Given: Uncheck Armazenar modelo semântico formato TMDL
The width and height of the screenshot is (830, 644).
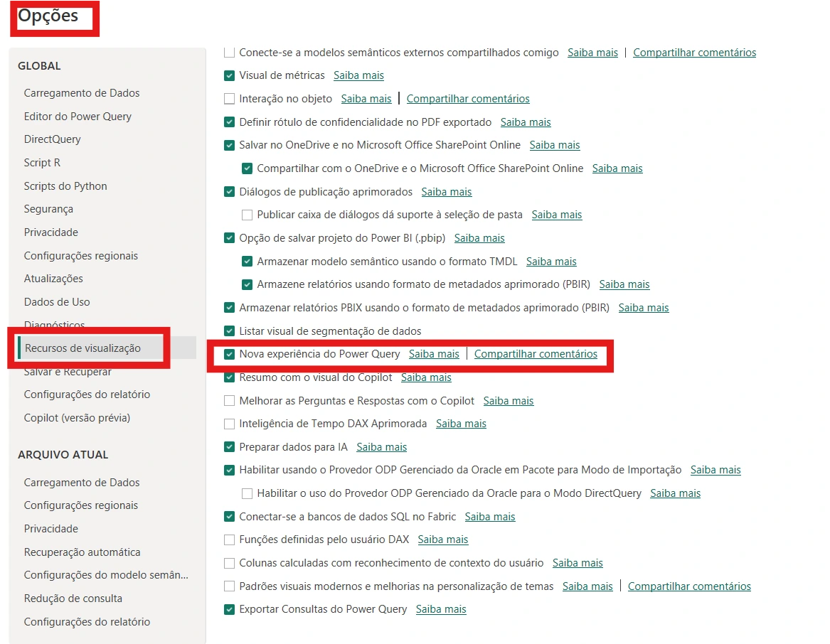Looking at the screenshot, I should tap(247, 262).
